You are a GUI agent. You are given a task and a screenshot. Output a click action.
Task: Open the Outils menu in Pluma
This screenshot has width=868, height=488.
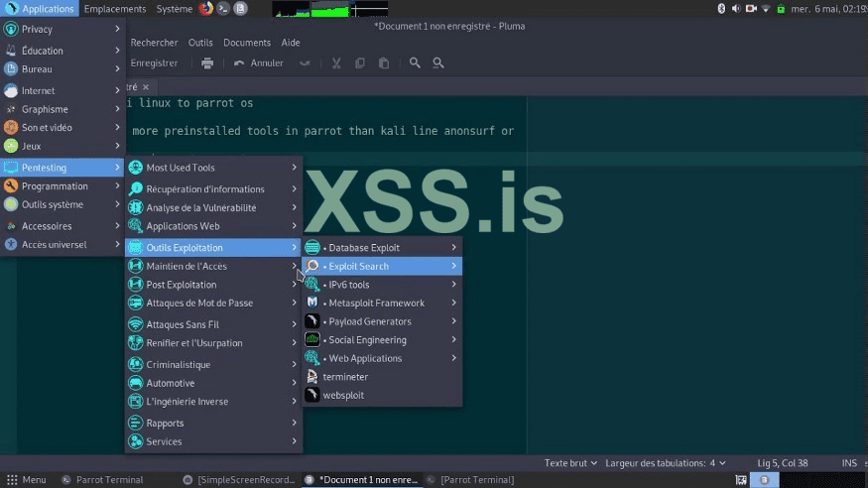(x=200, y=43)
